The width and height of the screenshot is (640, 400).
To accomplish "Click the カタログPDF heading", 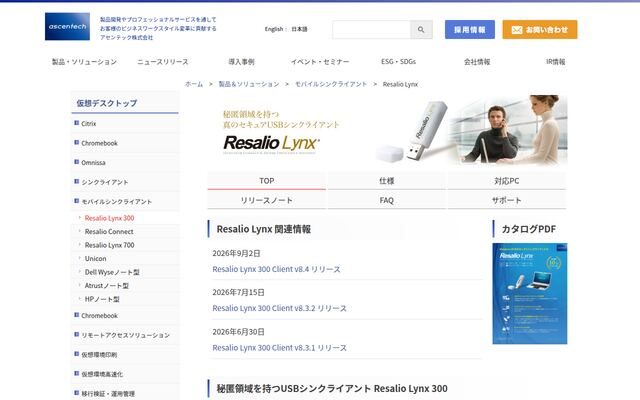I will [x=529, y=229].
